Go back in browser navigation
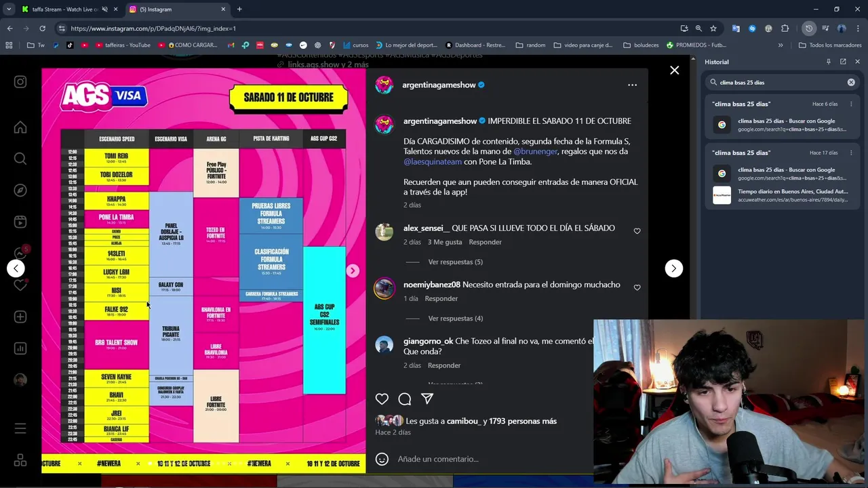868x488 pixels. point(9,28)
